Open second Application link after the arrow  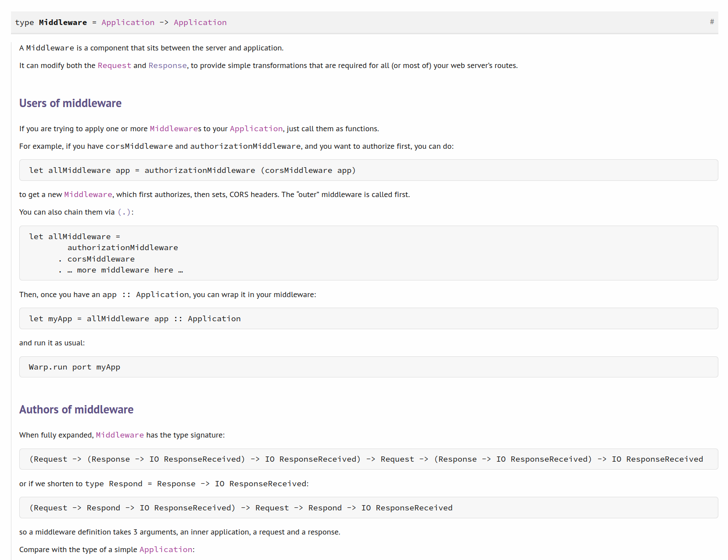[x=200, y=22]
